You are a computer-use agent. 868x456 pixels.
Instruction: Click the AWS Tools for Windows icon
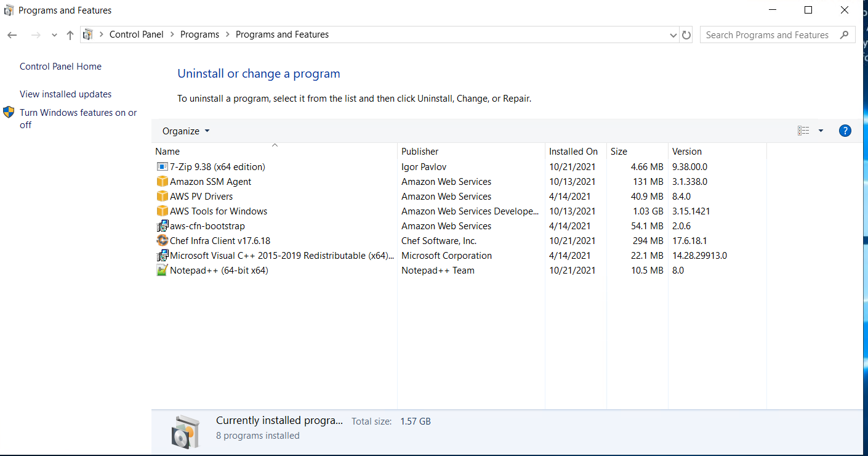162,211
